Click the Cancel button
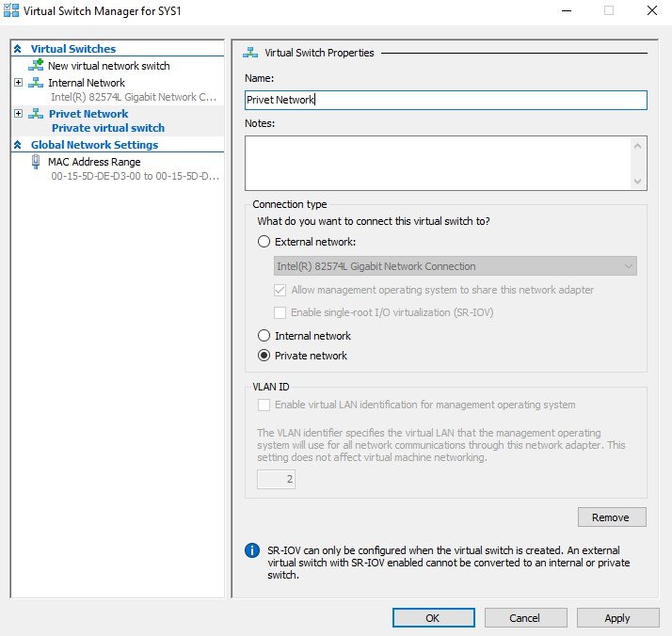Viewport: 672px width, 636px height. [x=525, y=618]
